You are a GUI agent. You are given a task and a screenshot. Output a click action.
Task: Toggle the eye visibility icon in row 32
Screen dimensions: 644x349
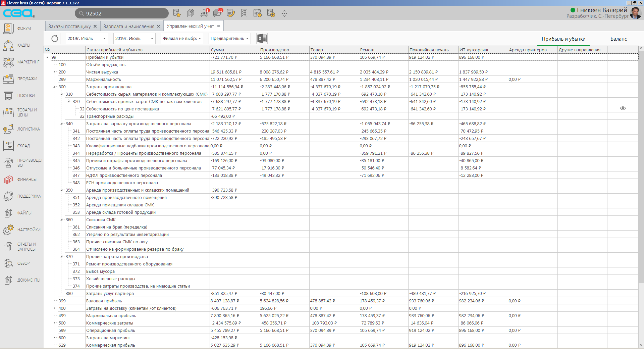point(623,108)
